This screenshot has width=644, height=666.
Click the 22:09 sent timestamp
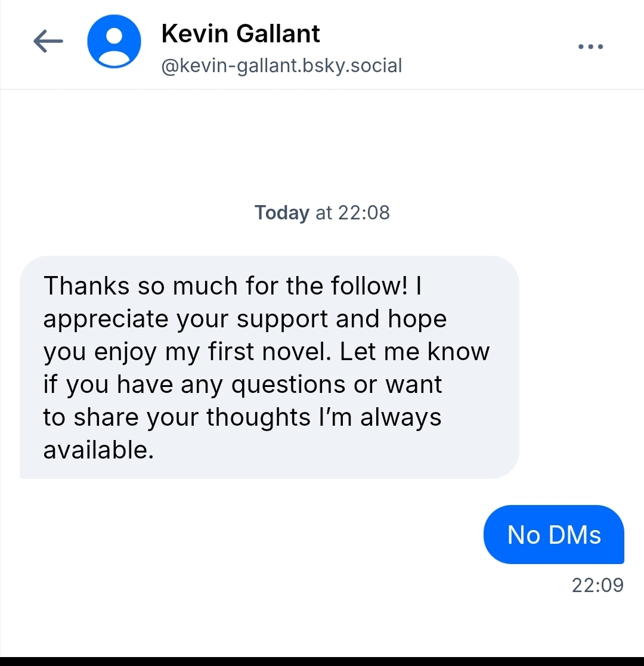pos(597,585)
